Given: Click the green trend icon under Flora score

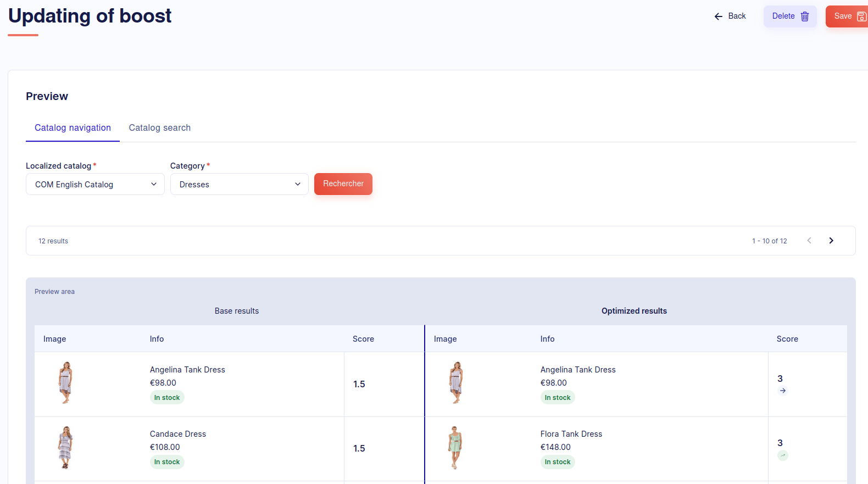Looking at the screenshot, I should click(x=783, y=455).
